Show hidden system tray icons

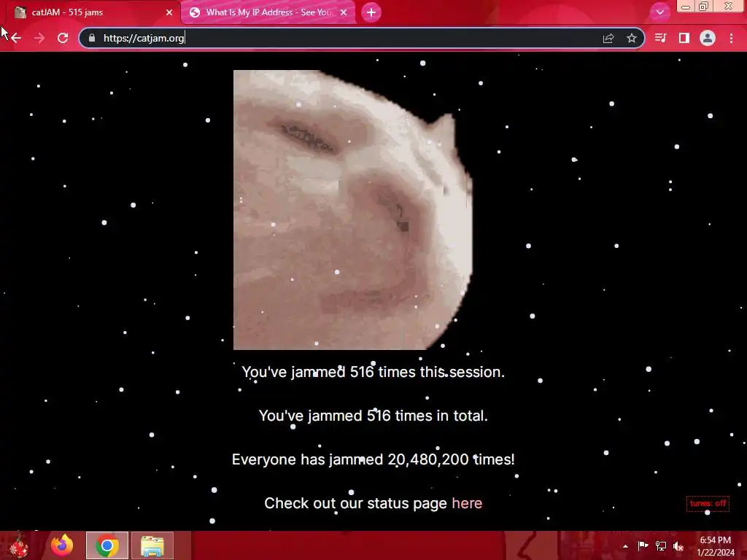(x=625, y=546)
